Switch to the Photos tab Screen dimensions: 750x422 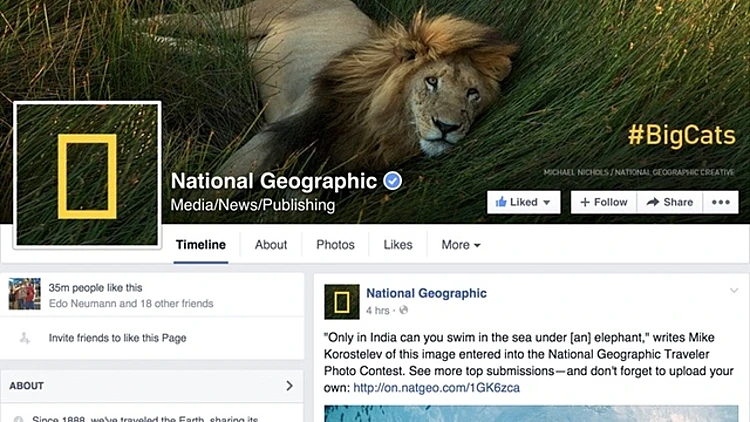tap(335, 245)
